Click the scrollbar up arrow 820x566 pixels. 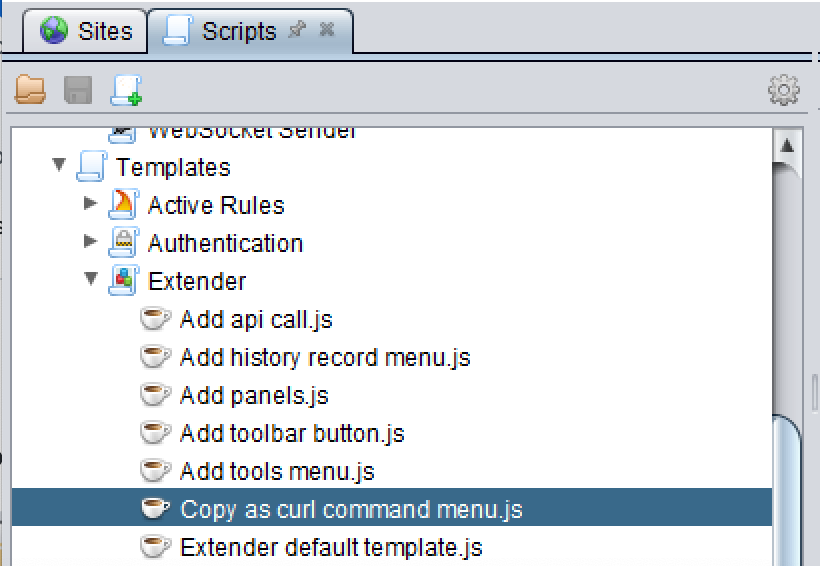pos(787,145)
